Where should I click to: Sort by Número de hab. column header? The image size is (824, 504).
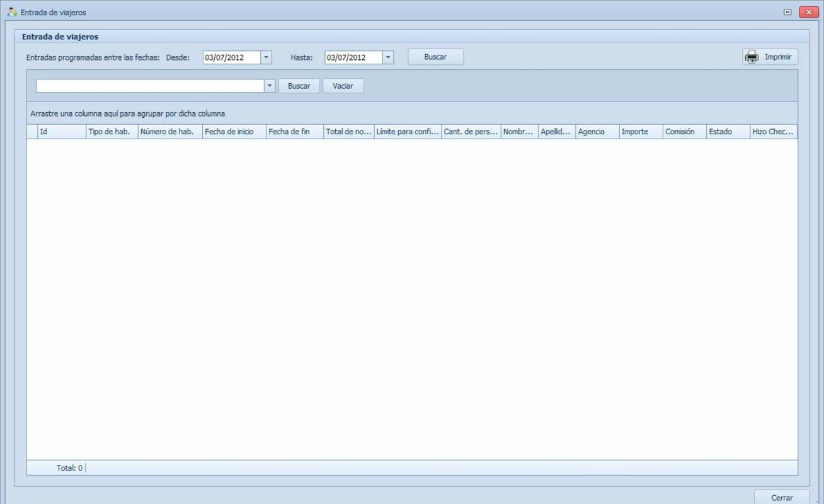tap(170, 132)
